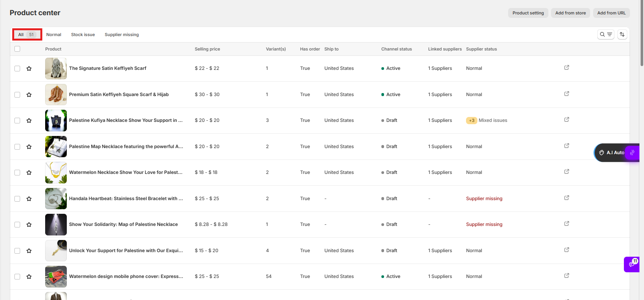The image size is (644, 300).
Task: Expand the +3 Mixed issues badge
Action: pyautogui.click(x=471, y=120)
